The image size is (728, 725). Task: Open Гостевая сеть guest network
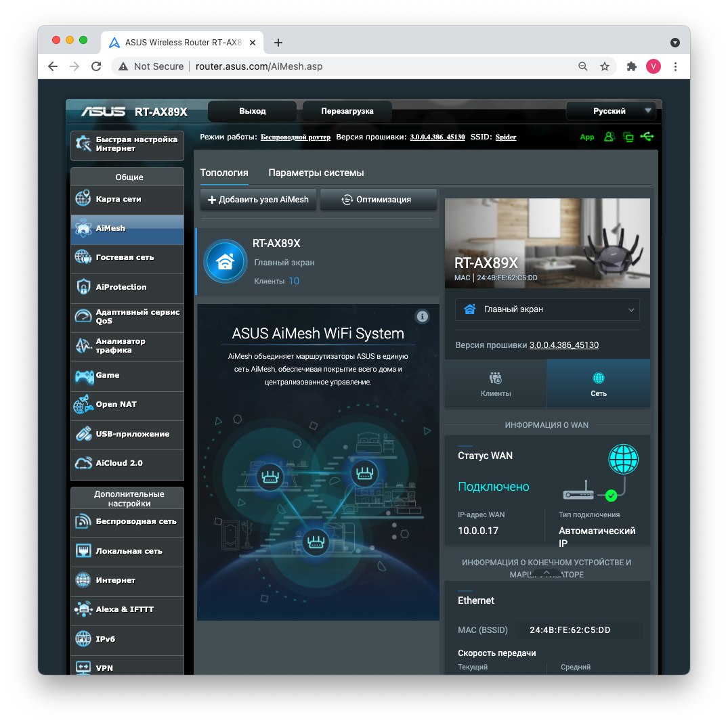pyautogui.click(x=127, y=258)
